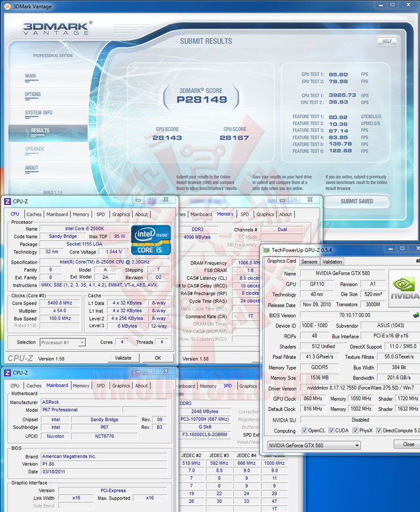Click the Core Voltage 1.544 V value
420x512 pixels.
(x=114, y=252)
